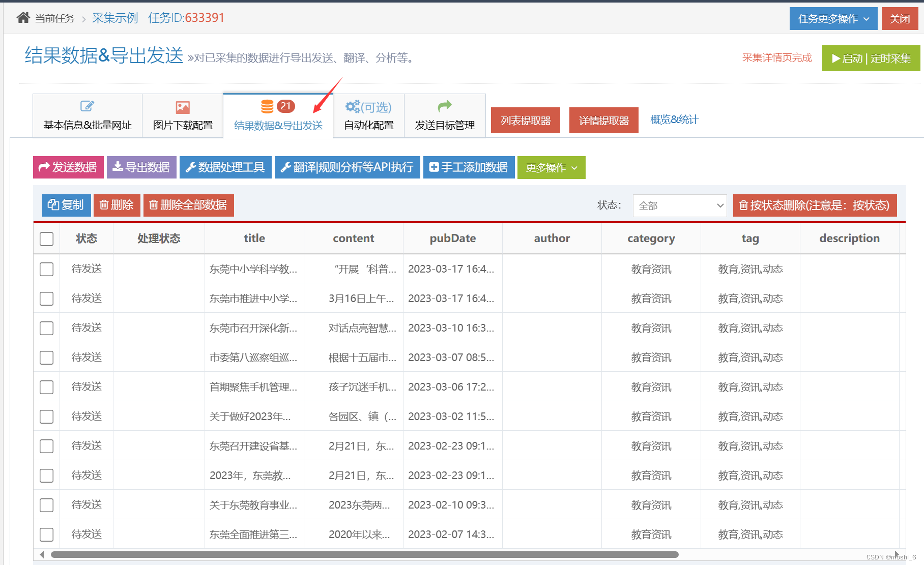Click the plus icon on 手工添加数据
Viewport: 924px width, 565px height.
(434, 167)
